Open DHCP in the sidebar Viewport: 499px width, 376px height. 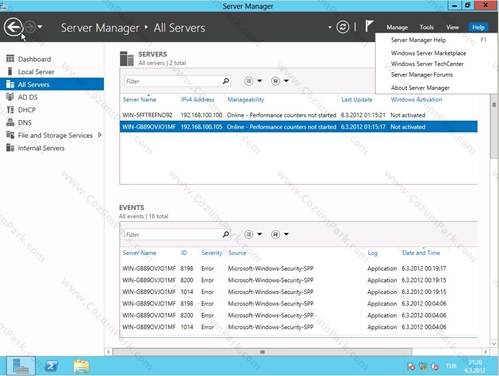pyautogui.click(x=27, y=110)
